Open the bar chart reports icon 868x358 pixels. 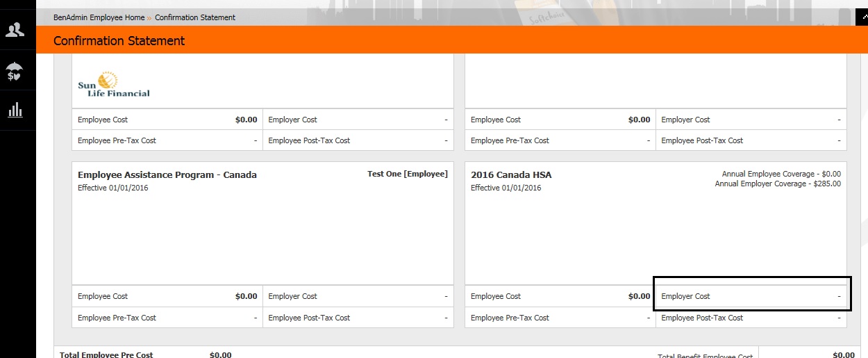15,110
